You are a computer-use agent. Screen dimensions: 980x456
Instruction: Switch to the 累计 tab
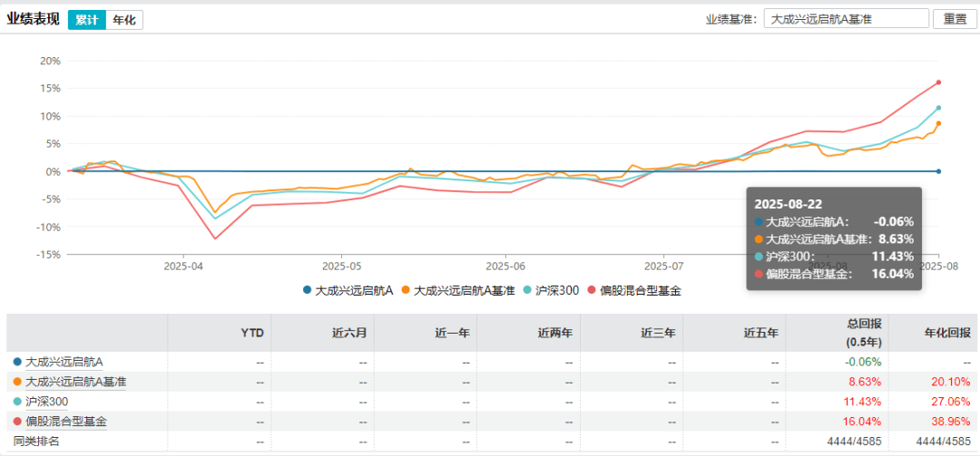[x=87, y=20]
